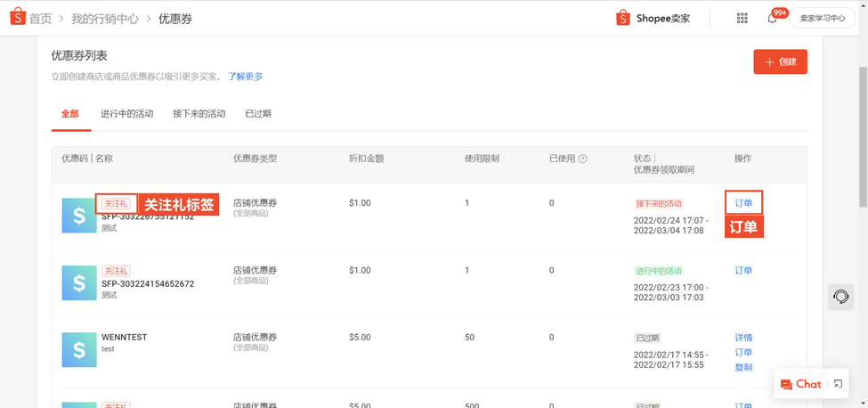This screenshot has height=408, width=868.
Task: Open the Chat button
Action: 800,384
